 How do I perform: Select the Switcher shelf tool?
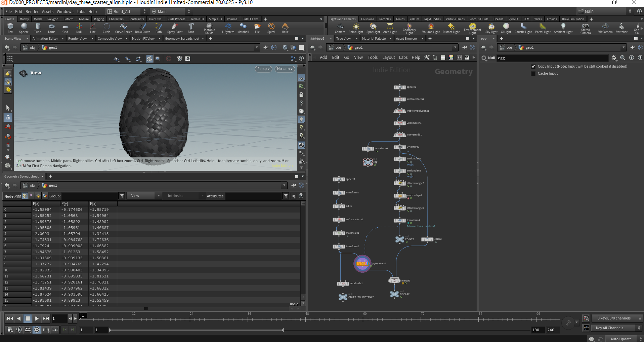pyautogui.click(x=621, y=28)
